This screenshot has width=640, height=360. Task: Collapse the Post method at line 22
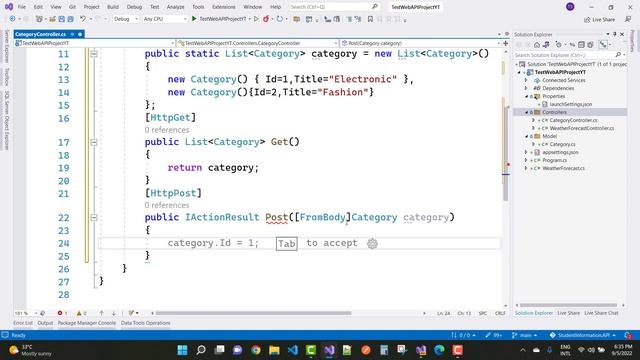(94, 218)
